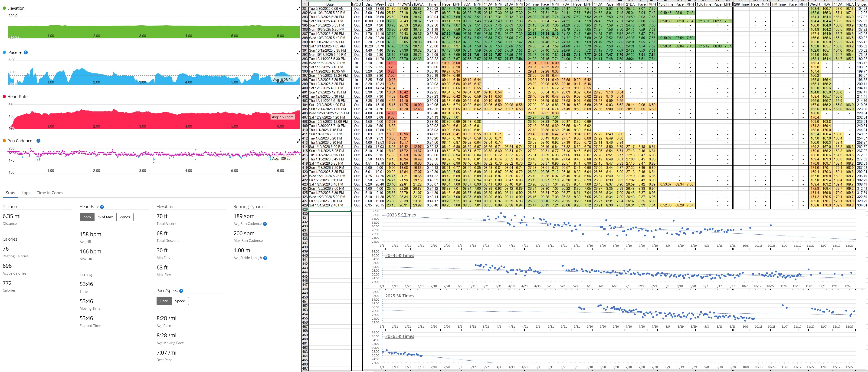
Task: Toggle Pace/Speed display to Speed
Action: tap(180, 301)
